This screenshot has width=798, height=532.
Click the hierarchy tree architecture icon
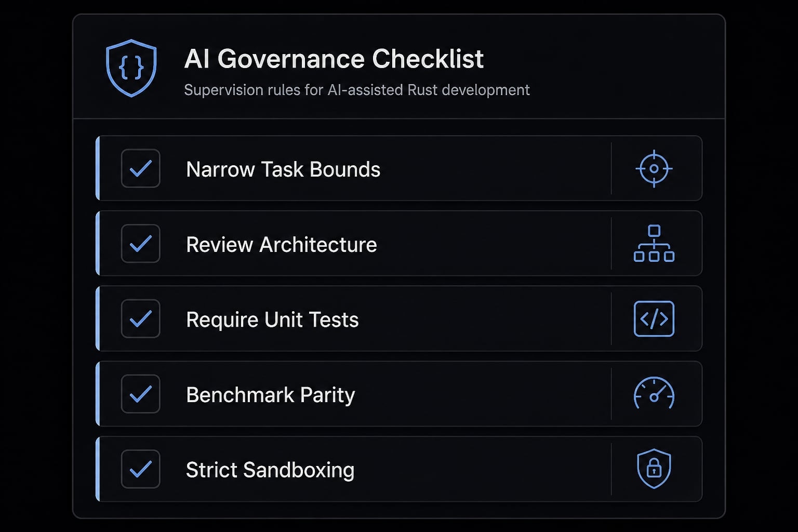pyautogui.click(x=654, y=243)
